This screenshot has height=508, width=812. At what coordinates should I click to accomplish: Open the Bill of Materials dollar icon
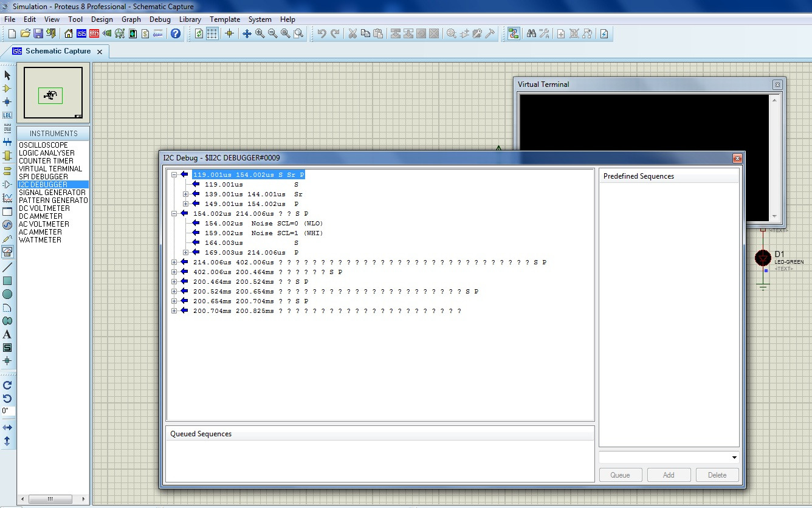tap(145, 33)
